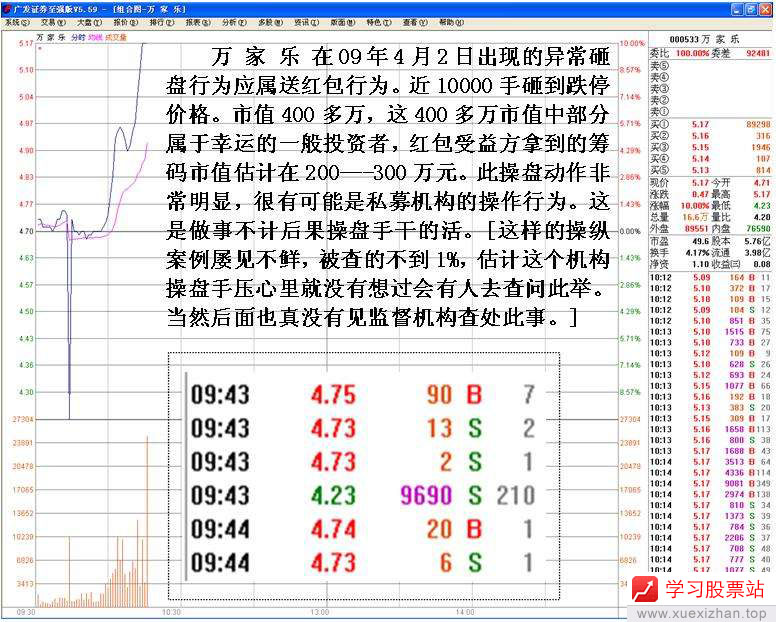
Task: Select the 收益(三) value 0.08
Action: coord(762,265)
